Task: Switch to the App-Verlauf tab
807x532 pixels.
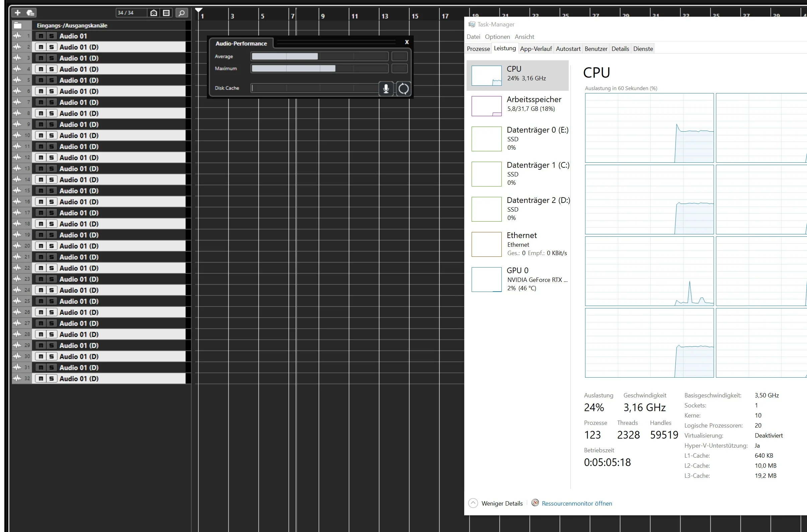Action: 536,49
